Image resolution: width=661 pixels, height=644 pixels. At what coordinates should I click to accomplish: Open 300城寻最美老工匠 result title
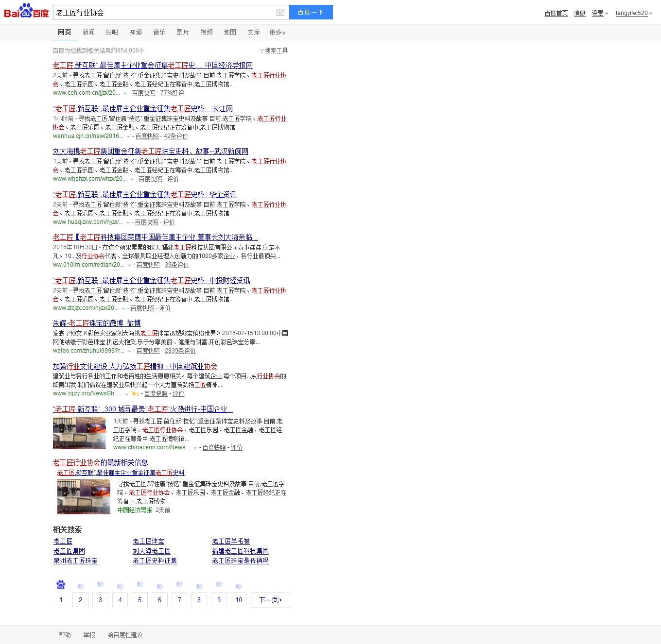coord(143,409)
